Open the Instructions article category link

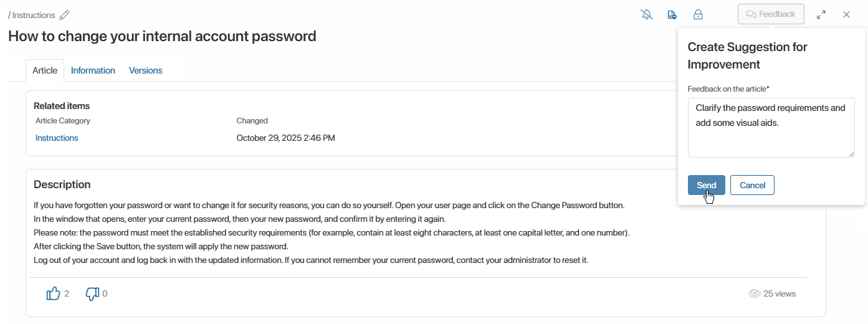coord(57,138)
